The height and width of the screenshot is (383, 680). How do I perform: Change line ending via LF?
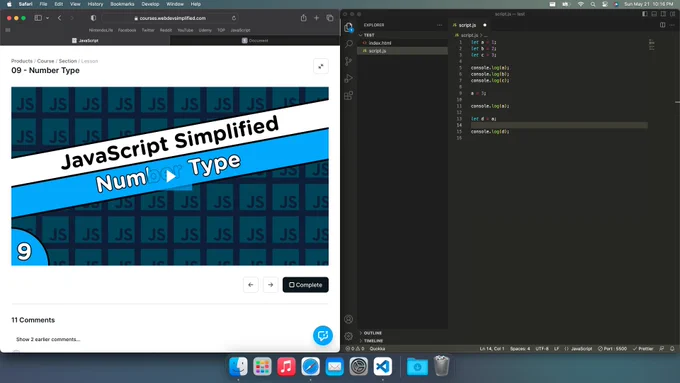pyautogui.click(x=556, y=349)
